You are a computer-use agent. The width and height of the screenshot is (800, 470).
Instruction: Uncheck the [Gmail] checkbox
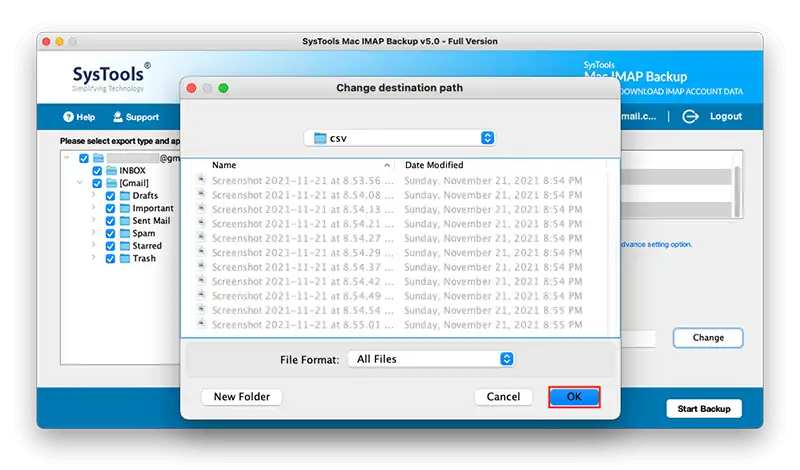pyautogui.click(x=97, y=183)
